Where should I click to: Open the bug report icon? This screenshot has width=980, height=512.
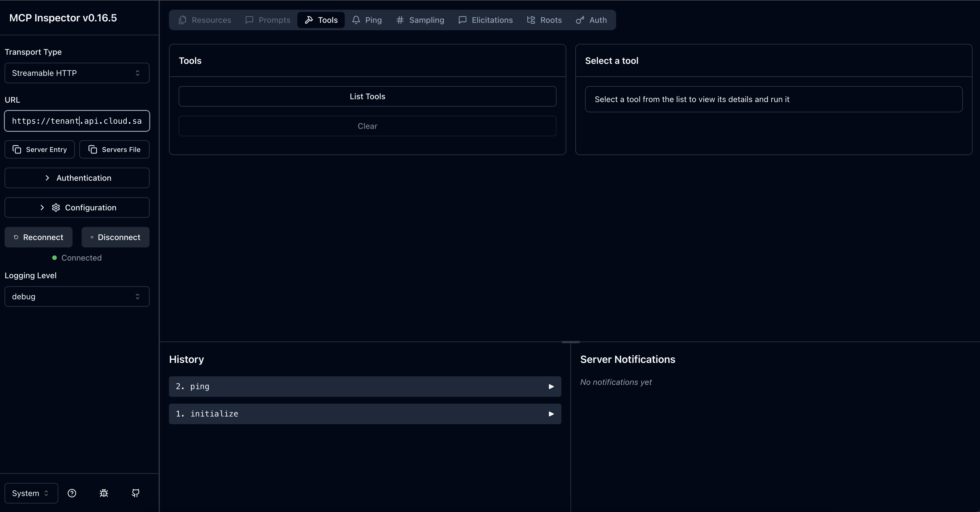point(104,493)
